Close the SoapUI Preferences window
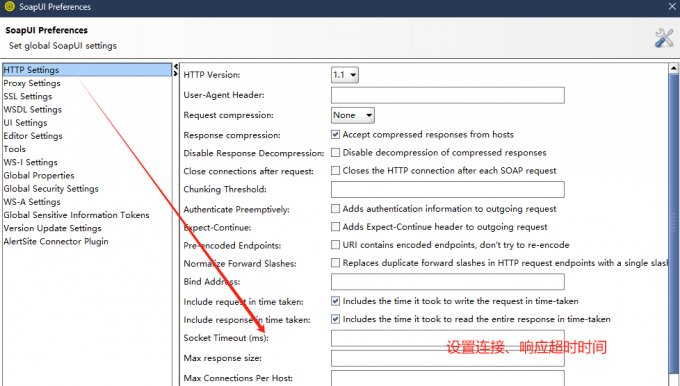This screenshot has height=386, width=680. pyautogui.click(x=672, y=7)
